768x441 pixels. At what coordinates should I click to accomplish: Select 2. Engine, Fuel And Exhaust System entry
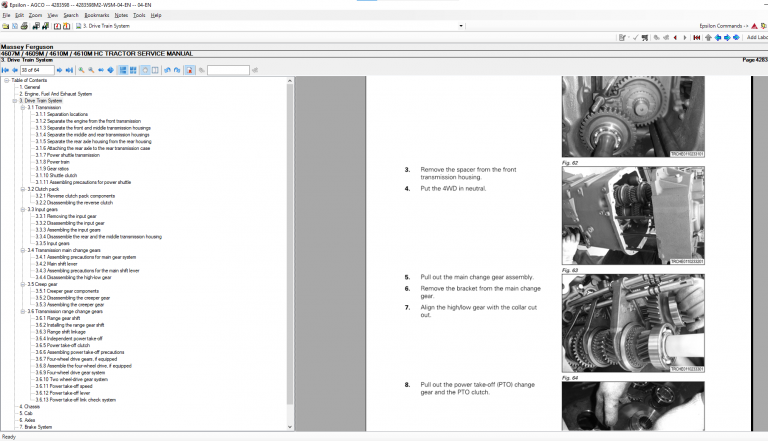click(x=55, y=94)
